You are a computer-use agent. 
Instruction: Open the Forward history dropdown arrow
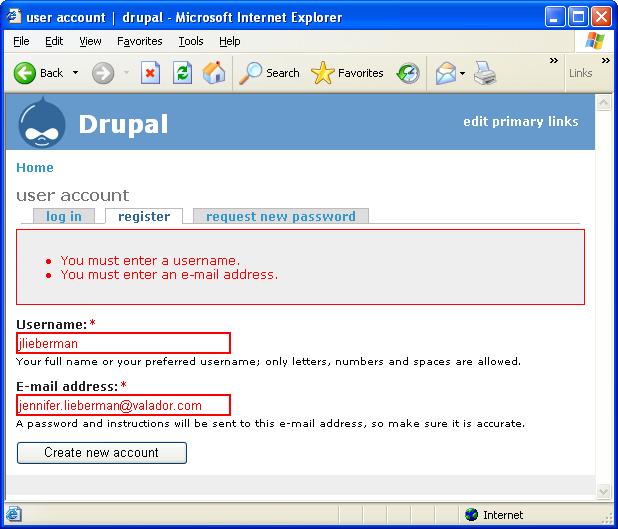point(127,73)
